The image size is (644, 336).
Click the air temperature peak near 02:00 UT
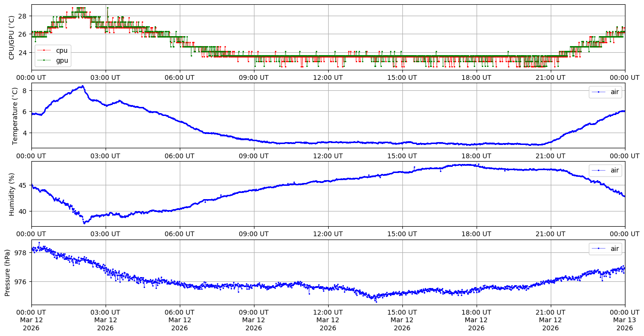coord(82,86)
